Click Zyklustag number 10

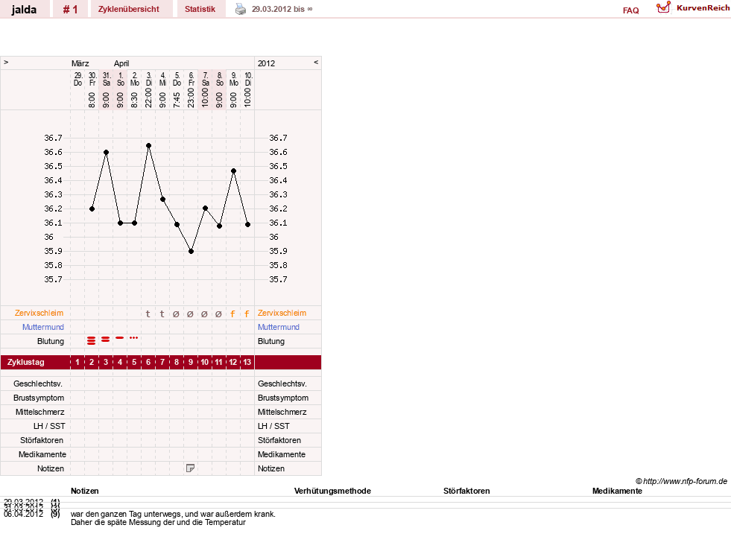pyautogui.click(x=205, y=362)
